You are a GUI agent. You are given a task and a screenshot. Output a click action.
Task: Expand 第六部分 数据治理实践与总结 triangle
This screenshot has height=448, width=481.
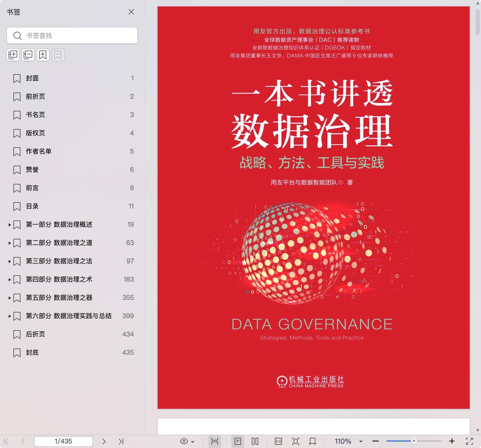[x=9, y=316]
